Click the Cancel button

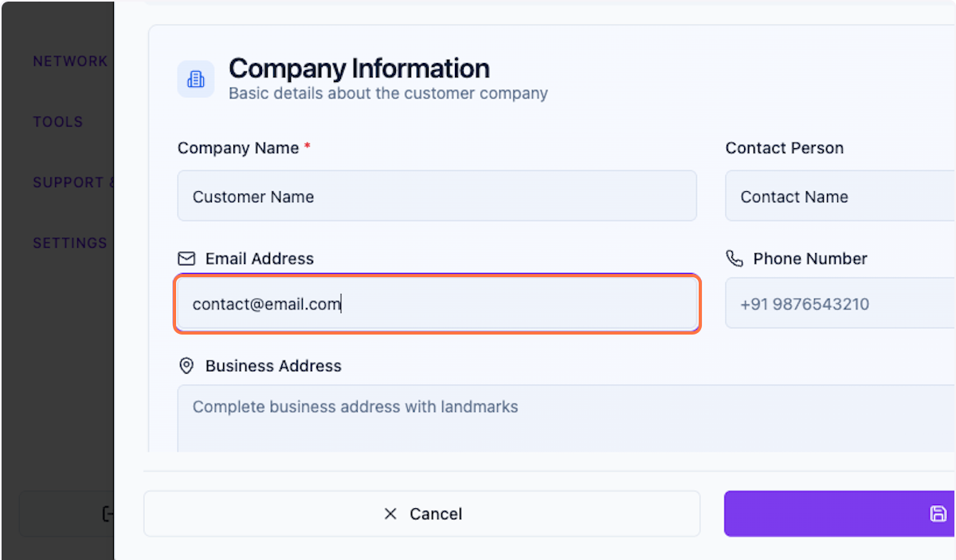pos(421,514)
